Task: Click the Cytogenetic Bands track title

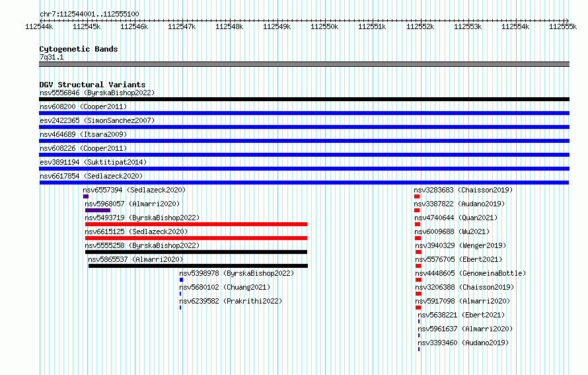Action: tap(79, 49)
